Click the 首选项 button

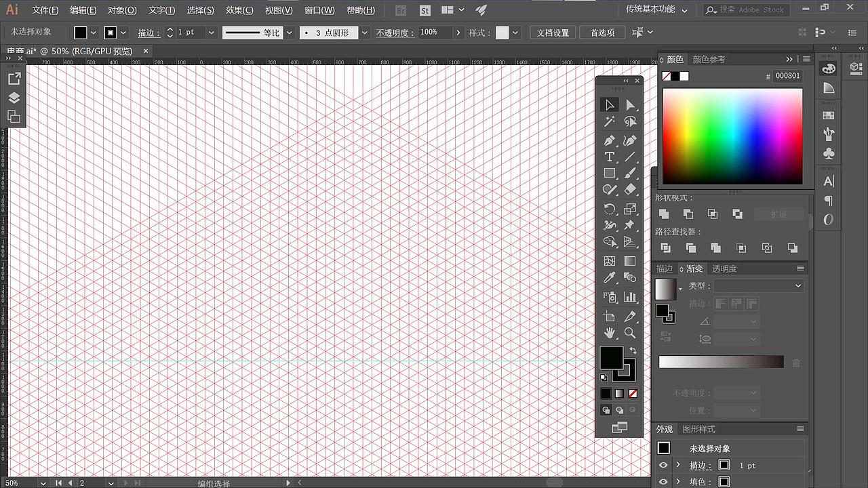click(x=602, y=33)
